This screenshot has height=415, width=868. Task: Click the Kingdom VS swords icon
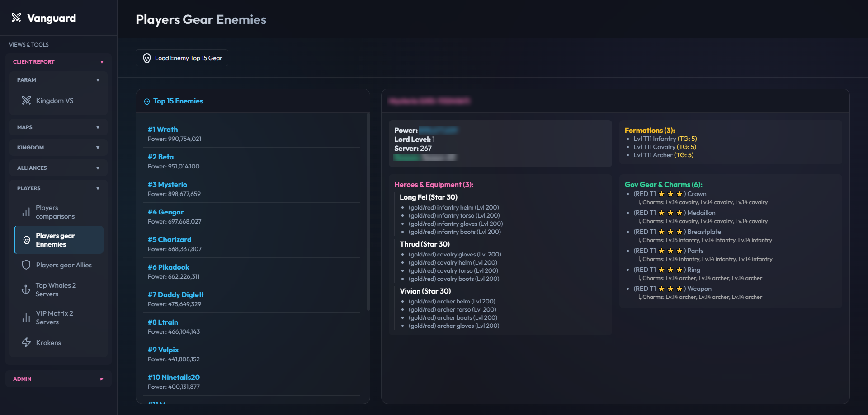click(x=26, y=100)
